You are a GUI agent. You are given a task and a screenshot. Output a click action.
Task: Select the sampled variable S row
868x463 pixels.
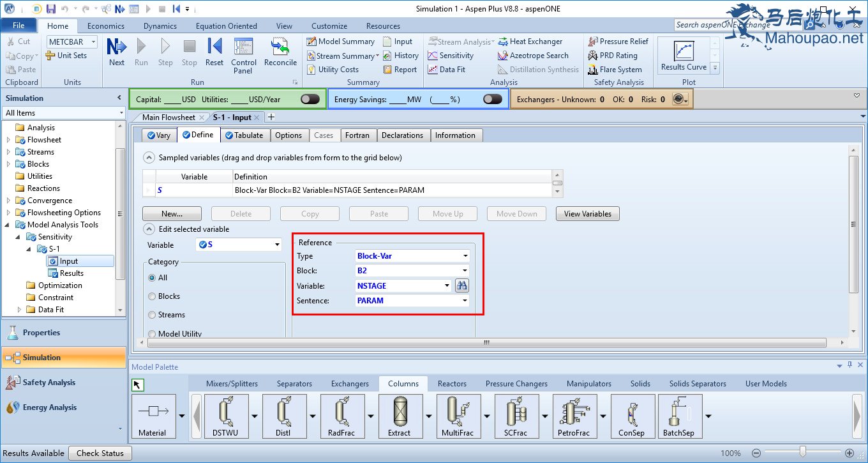pos(347,190)
